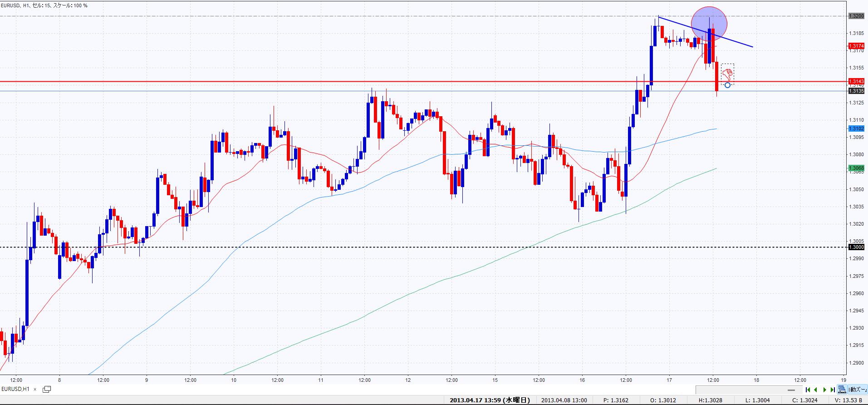
Task: Click the stacked windows icon beside zoom
Action: tap(842, 390)
